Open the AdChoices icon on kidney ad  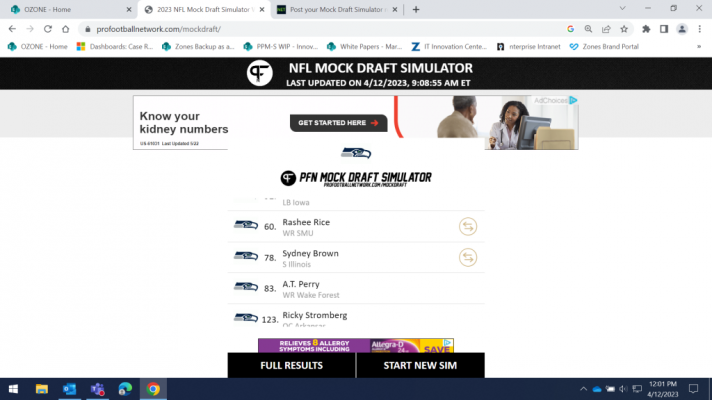pyautogui.click(x=574, y=100)
